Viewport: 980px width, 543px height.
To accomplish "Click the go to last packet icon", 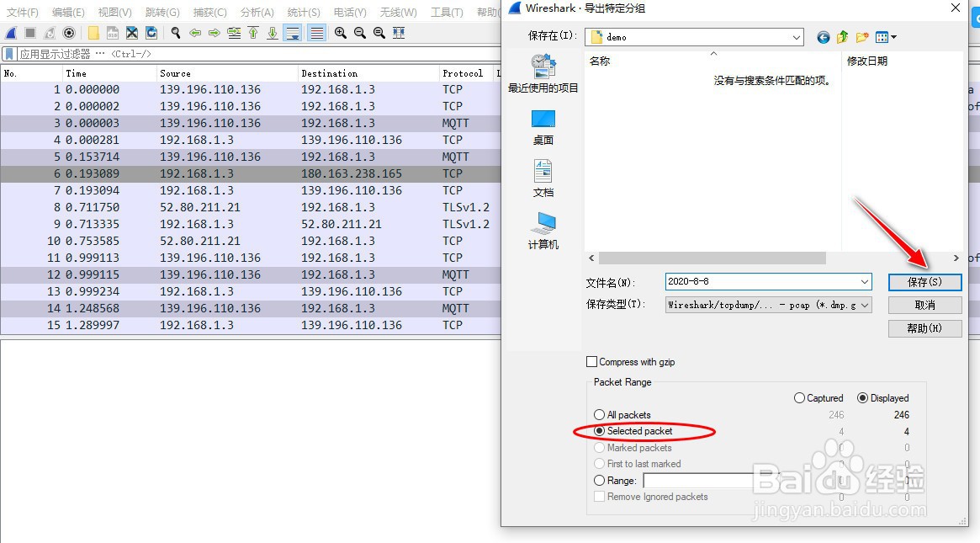I will (x=271, y=32).
